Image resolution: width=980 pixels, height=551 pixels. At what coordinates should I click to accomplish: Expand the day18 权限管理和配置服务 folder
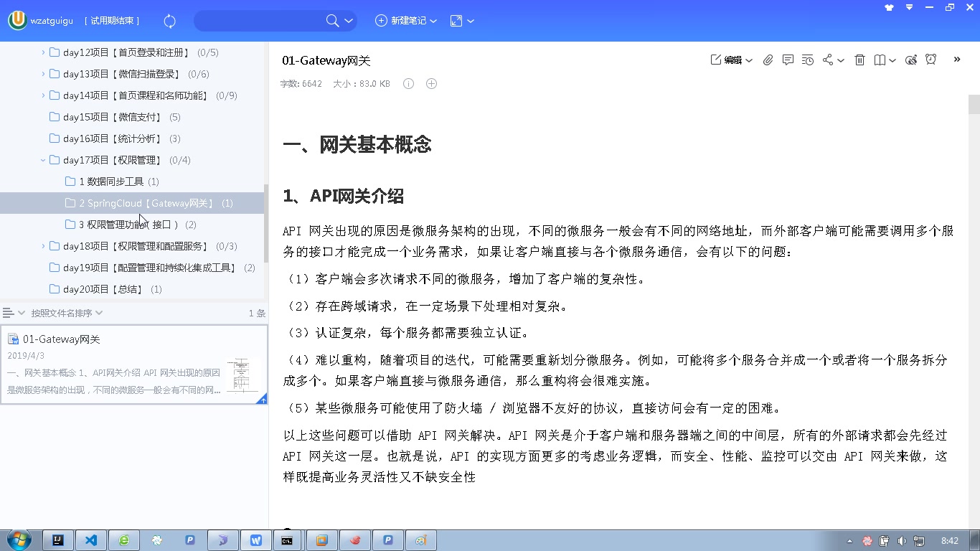pos(43,245)
